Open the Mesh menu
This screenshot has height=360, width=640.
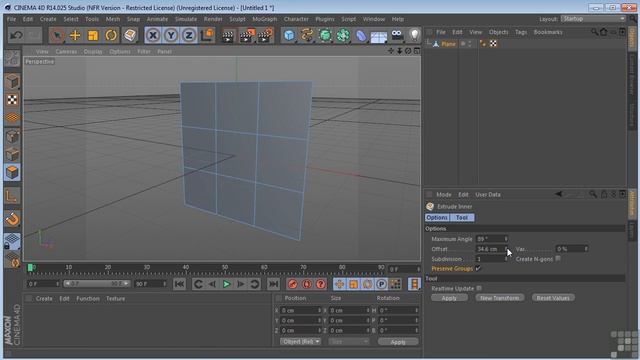coord(113,19)
